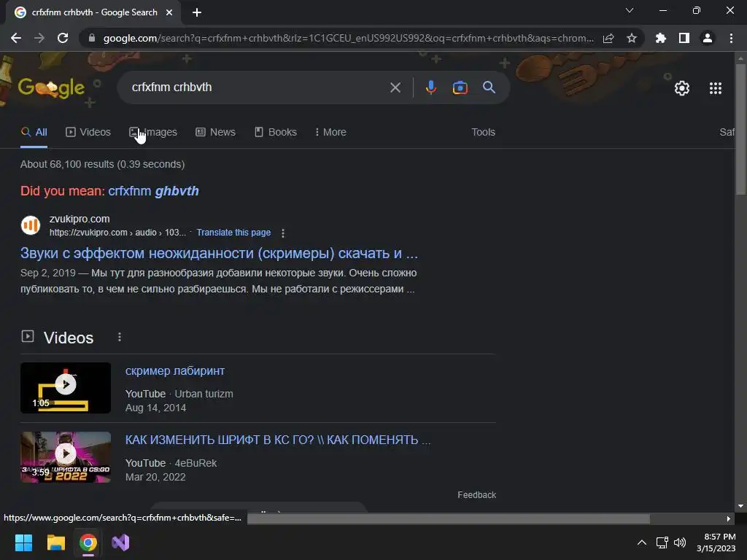Click Chrome icon in taskbar
This screenshot has height=560, width=747.
click(x=88, y=542)
